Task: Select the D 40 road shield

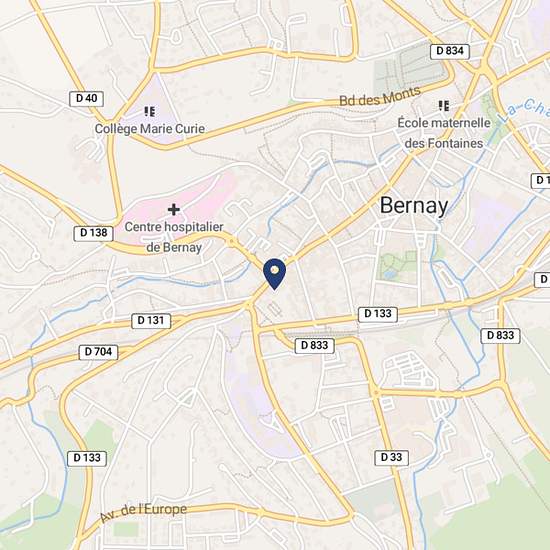Action: tap(87, 99)
